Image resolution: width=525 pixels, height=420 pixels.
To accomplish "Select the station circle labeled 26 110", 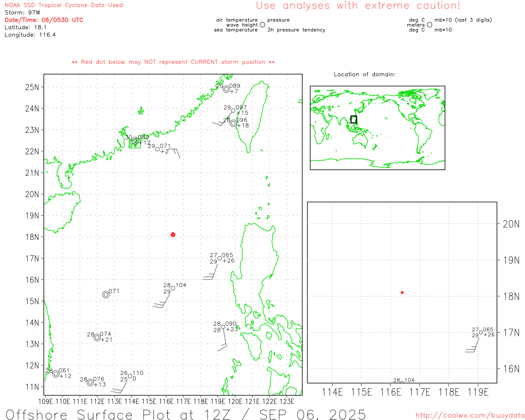I will [x=130, y=376].
